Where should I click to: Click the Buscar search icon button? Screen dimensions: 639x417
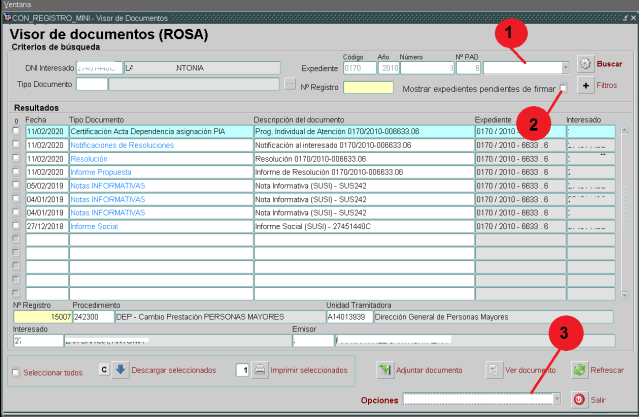click(586, 64)
